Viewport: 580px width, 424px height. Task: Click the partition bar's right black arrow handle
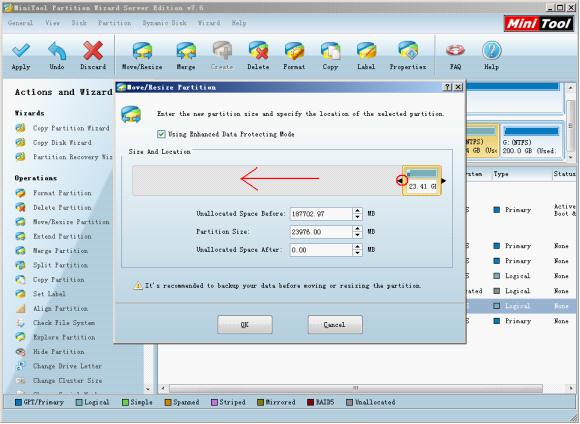pos(444,181)
